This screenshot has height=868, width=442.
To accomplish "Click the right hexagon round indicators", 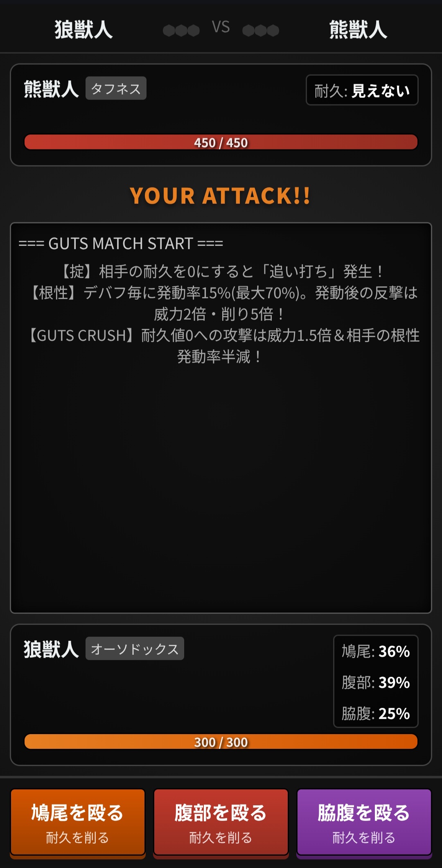I will pyautogui.click(x=261, y=30).
